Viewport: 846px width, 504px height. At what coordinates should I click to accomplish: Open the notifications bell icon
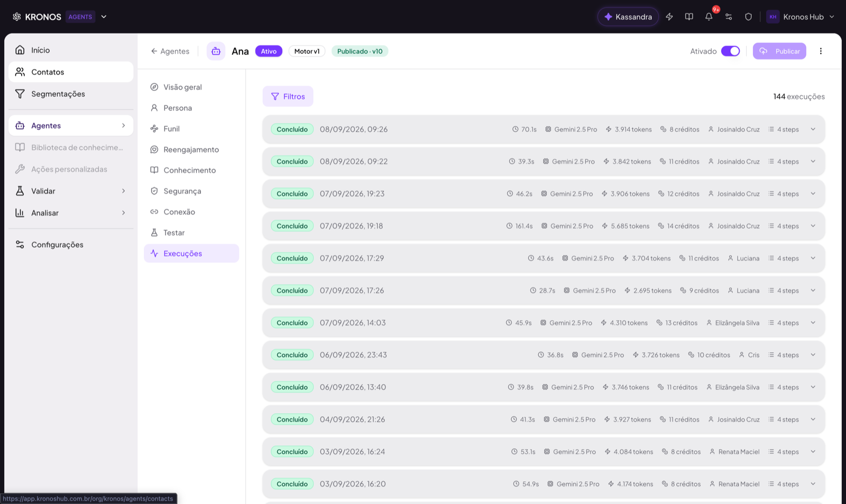[709, 17]
